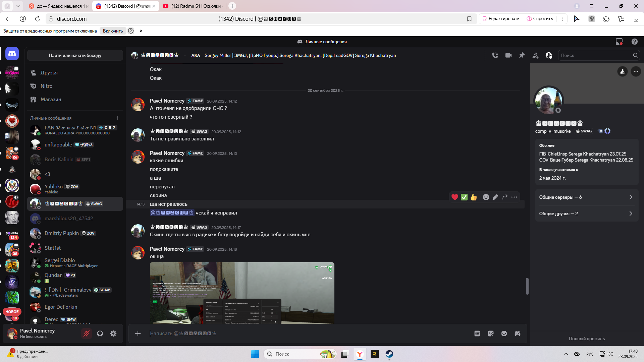Open the GIF picker
The height and width of the screenshot is (362, 644).
477,334
